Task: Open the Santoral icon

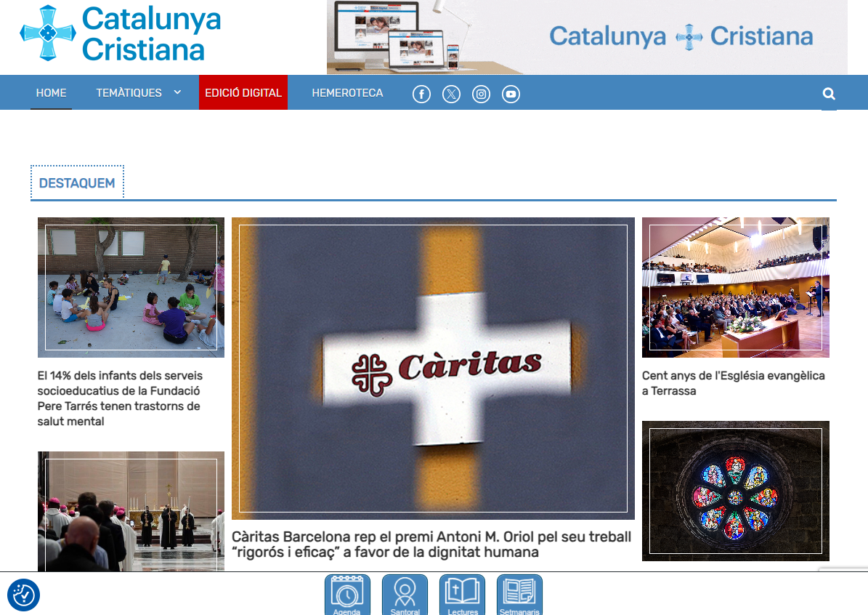Action: click(405, 595)
